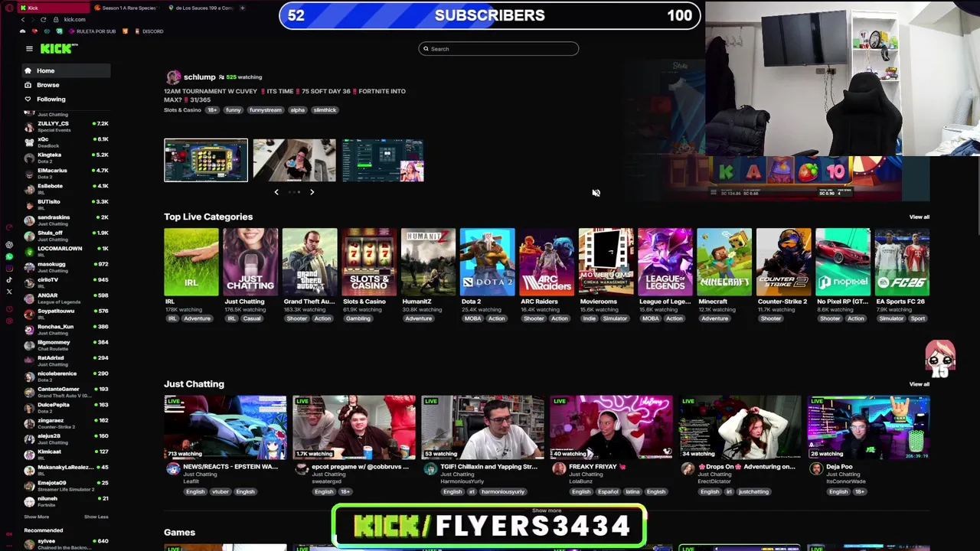This screenshot has height=551, width=980.
Task: Open Slots & Casino category card
Action: (x=369, y=262)
